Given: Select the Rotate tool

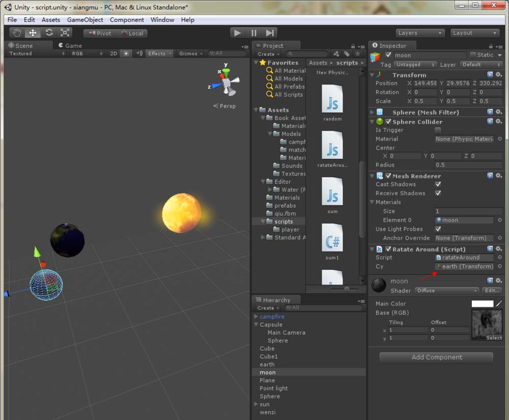Looking at the screenshot, I should click(x=49, y=33).
